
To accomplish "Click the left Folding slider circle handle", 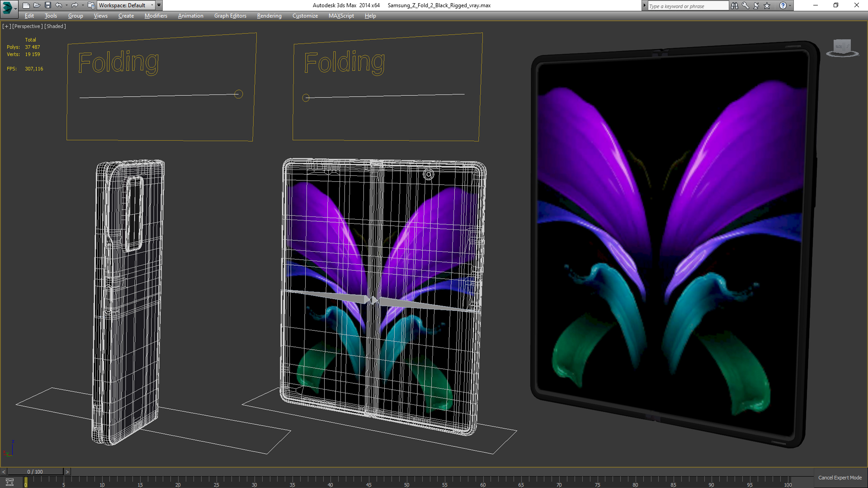I will [238, 94].
